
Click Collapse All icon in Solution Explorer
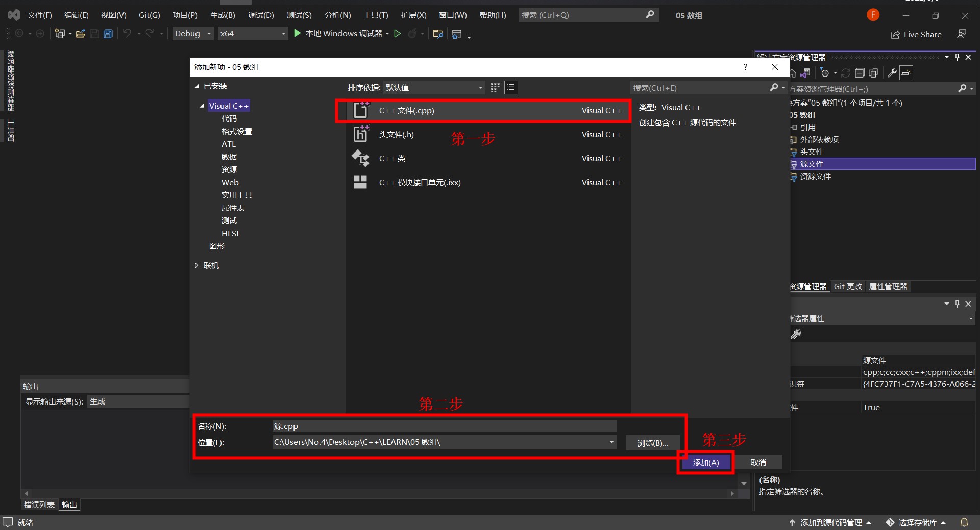pyautogui.click(x=860, y=73)
